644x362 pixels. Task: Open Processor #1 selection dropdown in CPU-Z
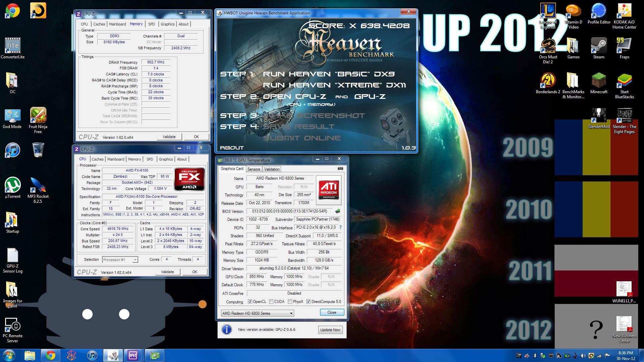(120, 259)
